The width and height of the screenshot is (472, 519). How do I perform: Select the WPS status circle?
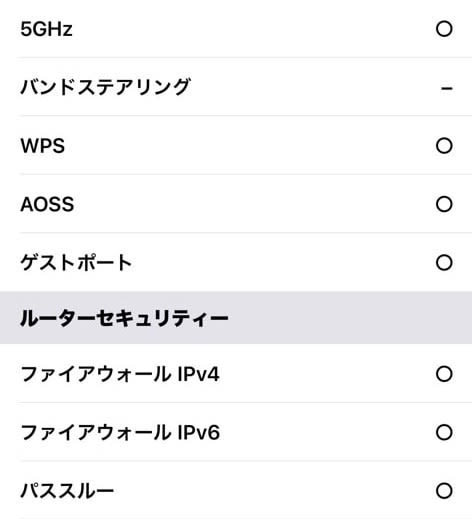point(444,146)
